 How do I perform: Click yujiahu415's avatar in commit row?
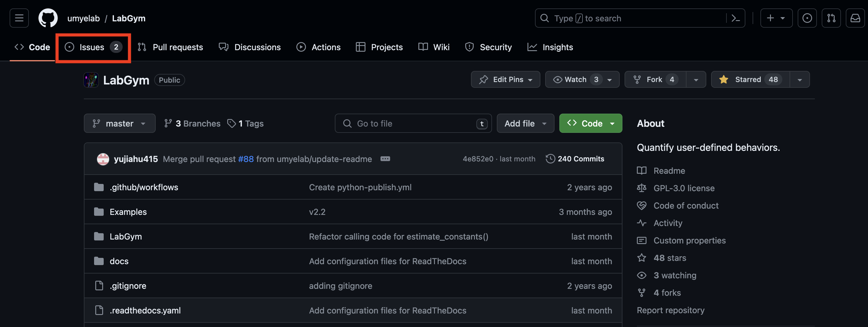[x=103, y=159]
